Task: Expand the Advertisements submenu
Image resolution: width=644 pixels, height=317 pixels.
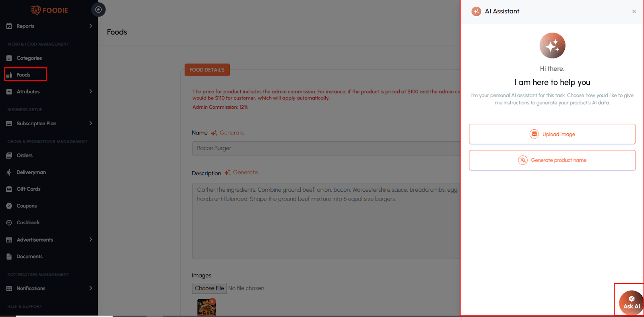Action: point(91,240)
